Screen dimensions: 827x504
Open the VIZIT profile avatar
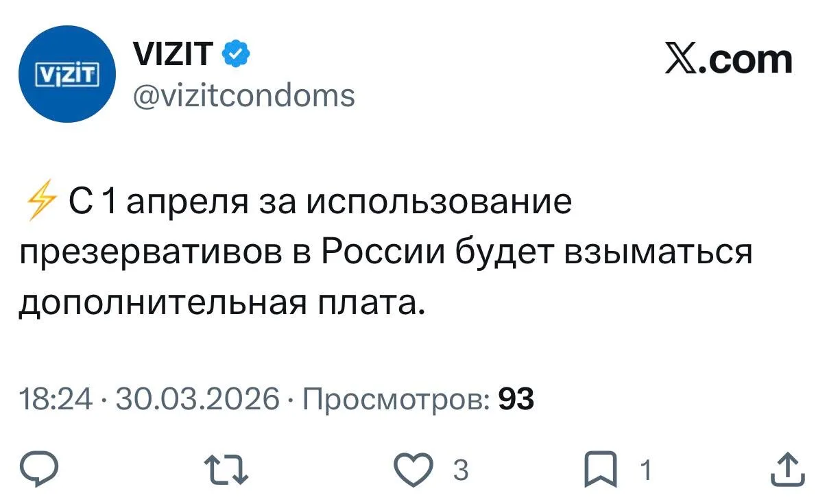(68, 73)
